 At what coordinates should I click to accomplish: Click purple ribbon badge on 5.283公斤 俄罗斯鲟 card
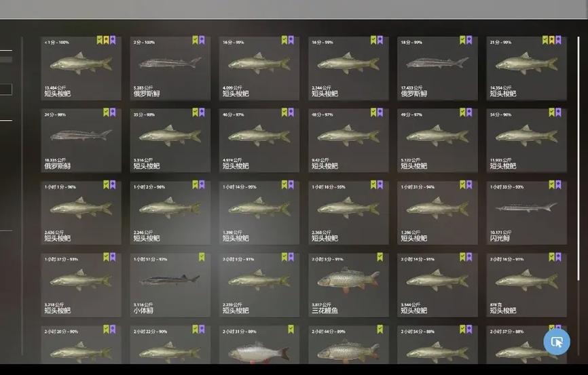coord(202,40)
